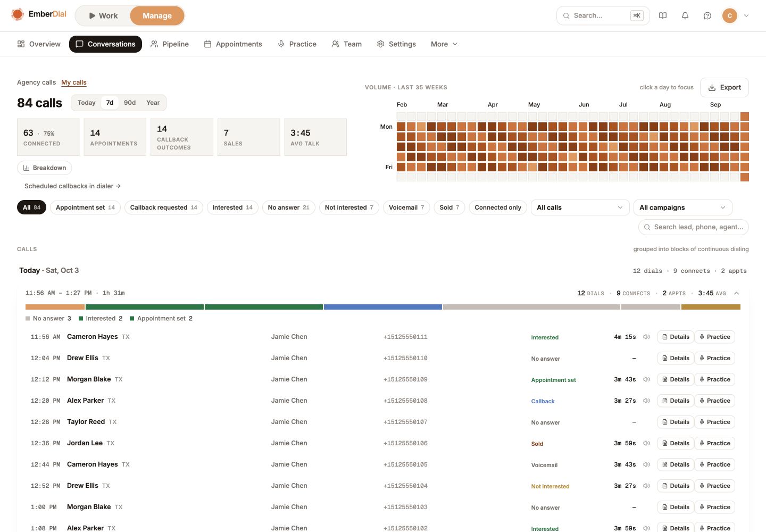Open the Pipeline tab
This screenshot has height=532, width=766.
pos(170,44)
